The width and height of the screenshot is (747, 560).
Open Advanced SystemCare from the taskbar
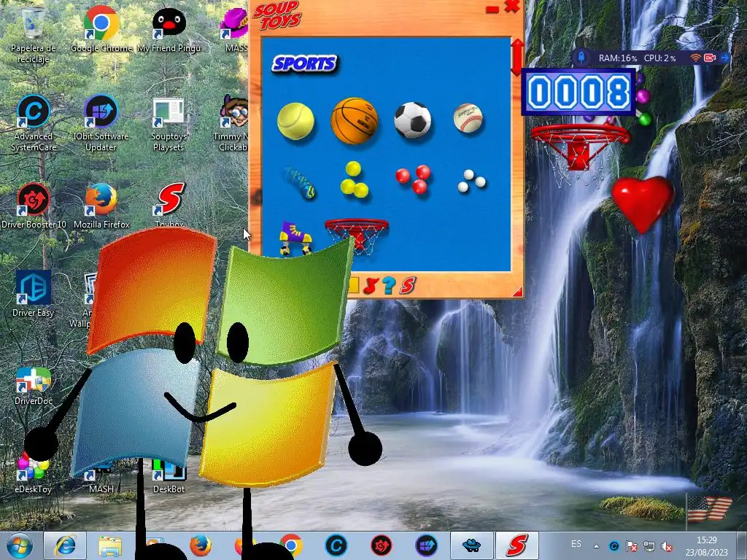point(336,545)
